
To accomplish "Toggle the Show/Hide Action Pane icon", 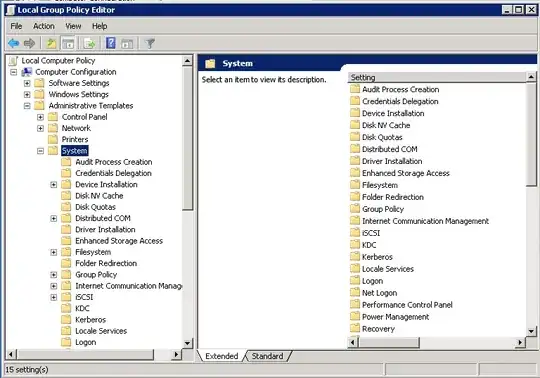I will pyautogui.click(x=127, y=44).
